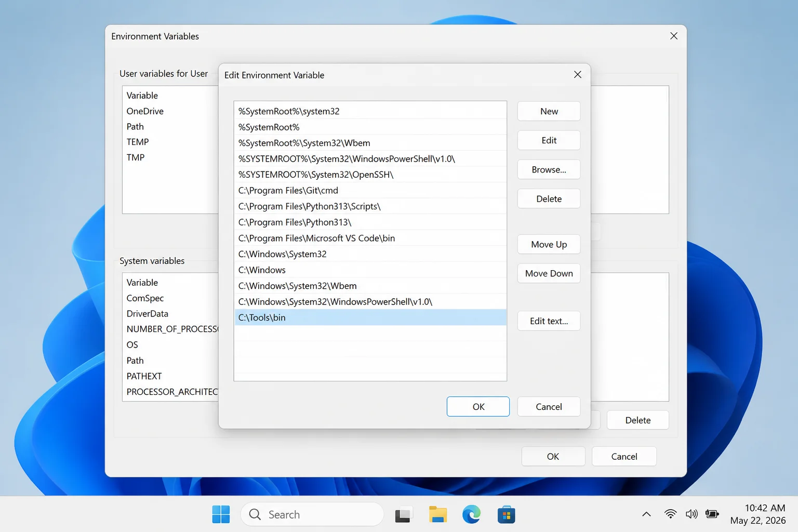Show hidden tray icons chevron
The width and height of the screenshot is (798, 532).
point(646,514)
